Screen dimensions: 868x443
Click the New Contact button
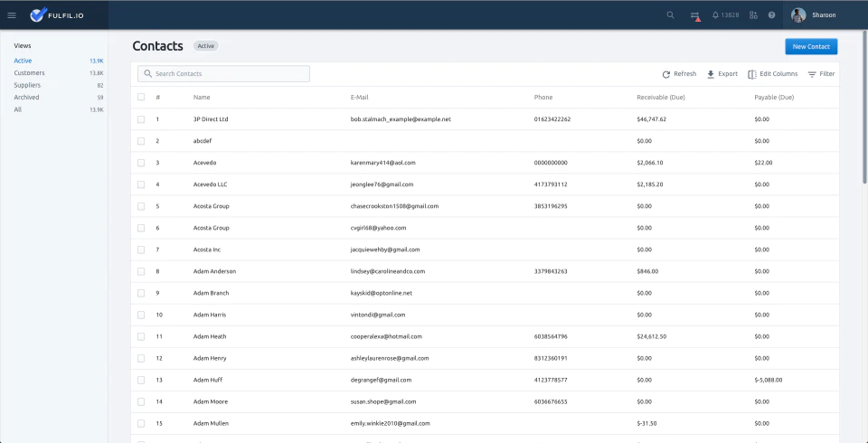click(811, 46)
